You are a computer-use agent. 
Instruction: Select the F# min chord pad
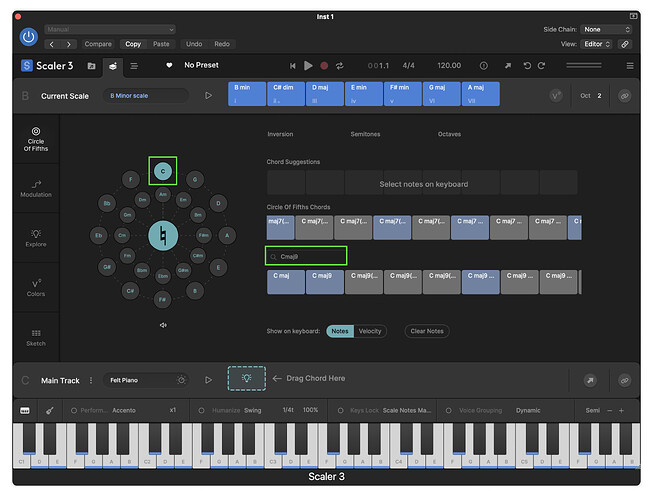pos(403,94)
